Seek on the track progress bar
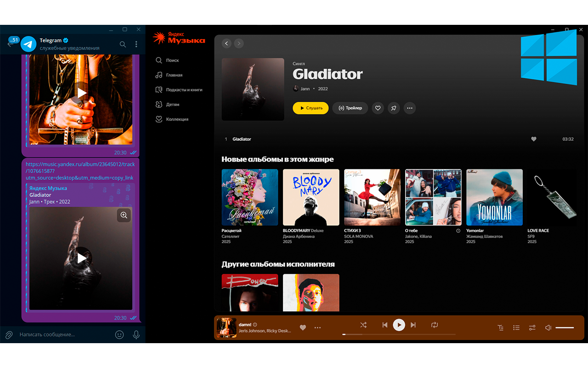The width and height of the screenshot is (588, 368). point(399,334)
